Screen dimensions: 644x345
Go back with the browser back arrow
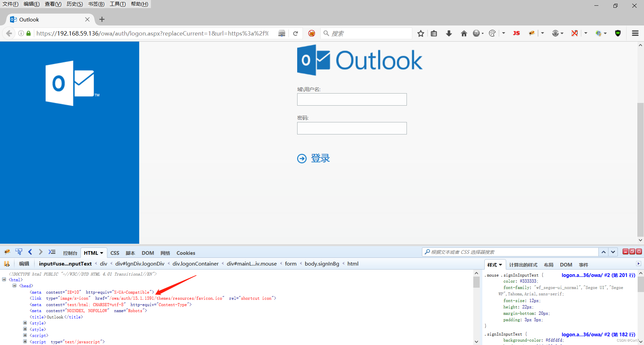click(9, 33)
